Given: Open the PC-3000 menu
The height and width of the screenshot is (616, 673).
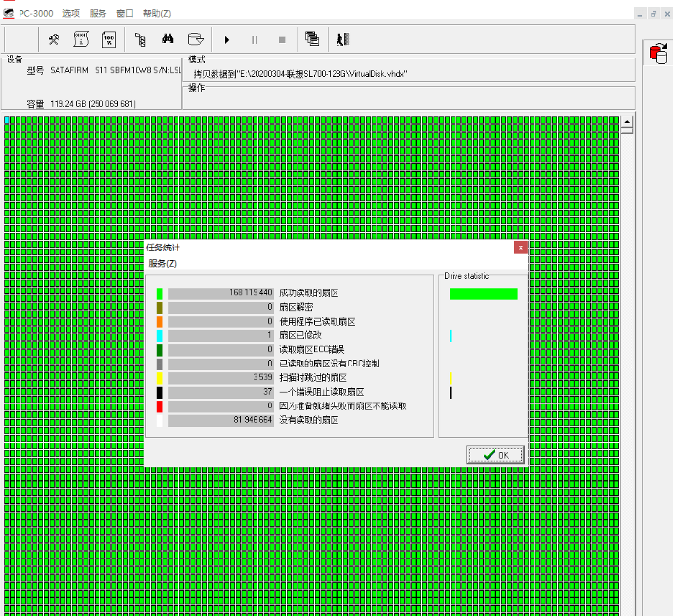Looking at the screenshot, I should coord(36,14).
